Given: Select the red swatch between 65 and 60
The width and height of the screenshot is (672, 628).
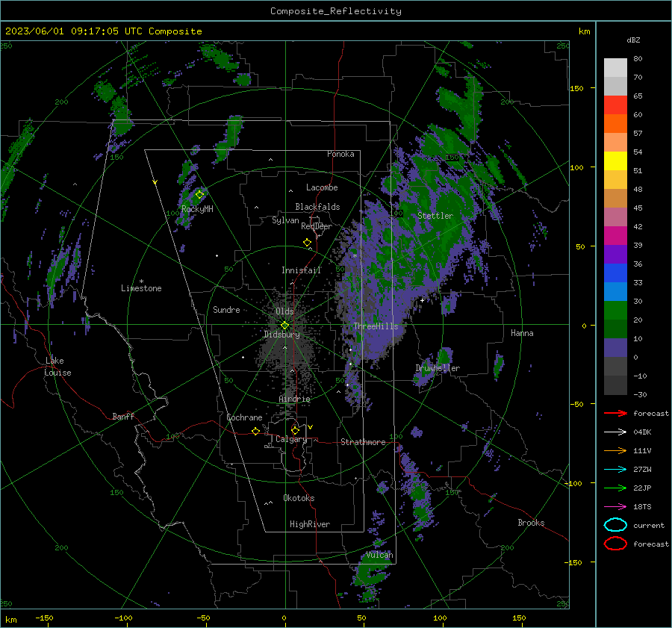Looking at the screenshot, I should pos(615,105).
